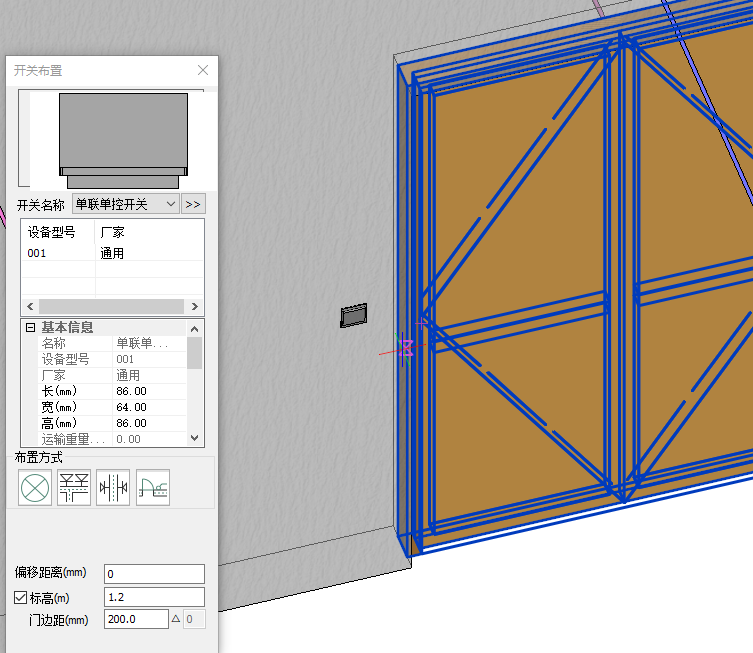Close the 开关布置 dialog
The height and width of the screenshot is (653, 753).
tap(203, 70)
